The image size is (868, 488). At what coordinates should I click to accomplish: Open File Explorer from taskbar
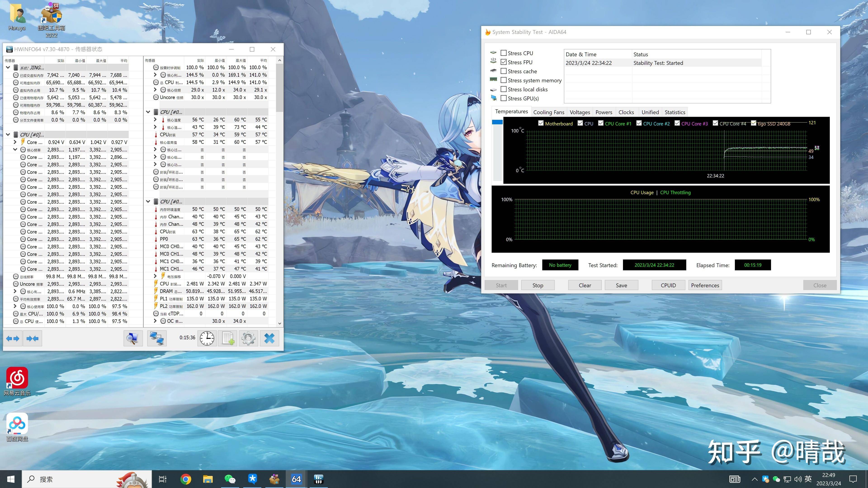(208, 479)
